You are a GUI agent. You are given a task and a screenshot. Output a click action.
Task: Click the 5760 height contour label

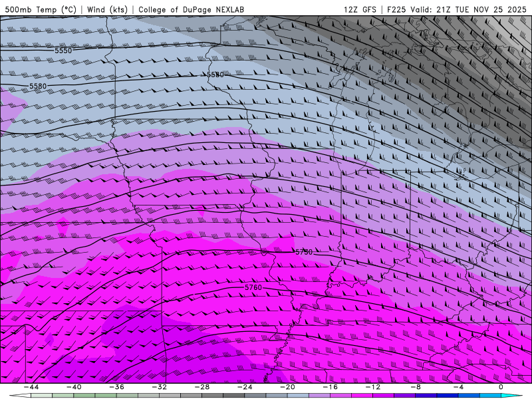click(253, 287)
